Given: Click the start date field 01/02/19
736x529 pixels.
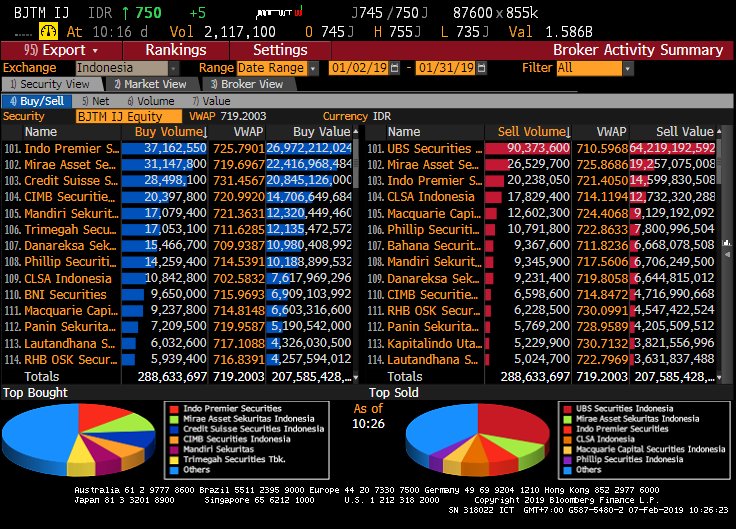Looking at the screenshot, I should [x=360, y=68].
